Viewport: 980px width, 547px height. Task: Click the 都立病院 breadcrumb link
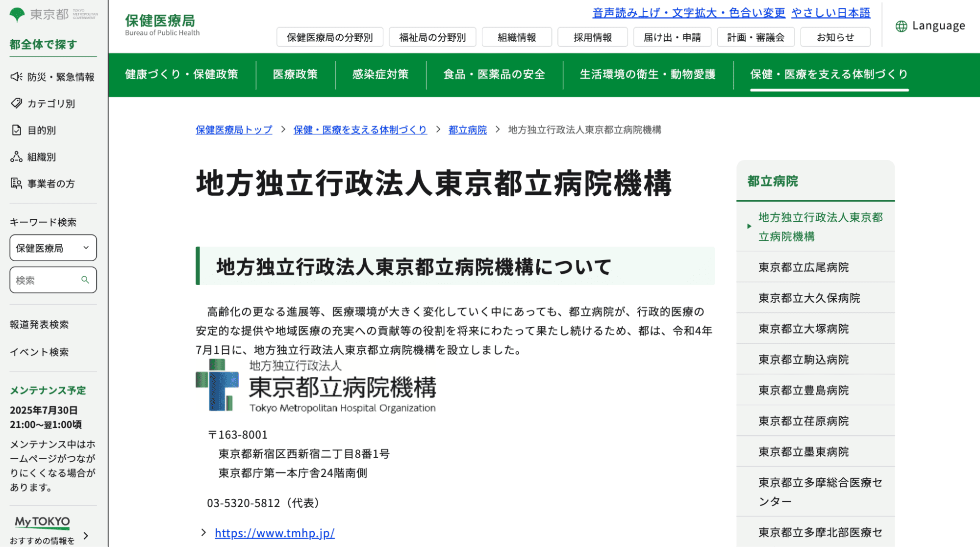(468, 130)
